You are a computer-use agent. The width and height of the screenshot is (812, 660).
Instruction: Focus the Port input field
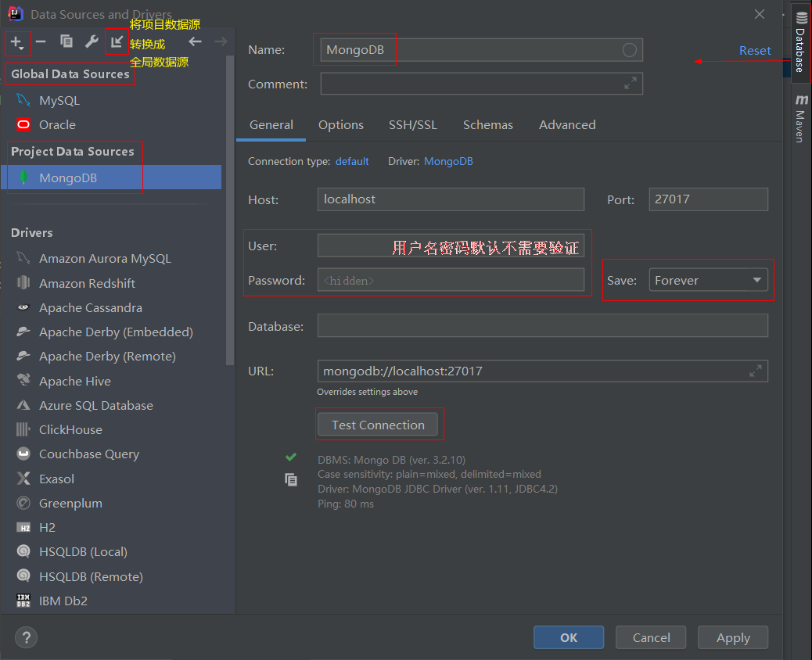709,199
